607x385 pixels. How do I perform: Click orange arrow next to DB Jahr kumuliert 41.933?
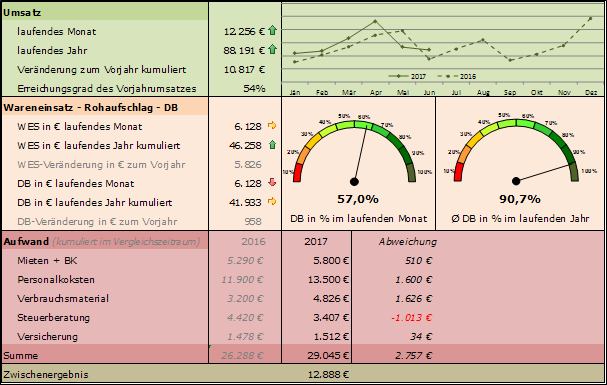click(272, 201)
